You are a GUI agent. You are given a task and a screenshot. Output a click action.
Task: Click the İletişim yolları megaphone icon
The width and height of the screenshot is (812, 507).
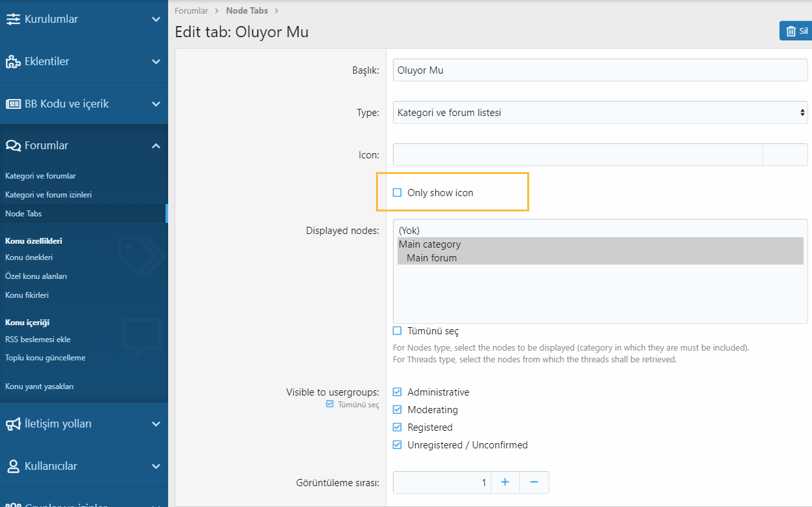click(x=13, y=424)
